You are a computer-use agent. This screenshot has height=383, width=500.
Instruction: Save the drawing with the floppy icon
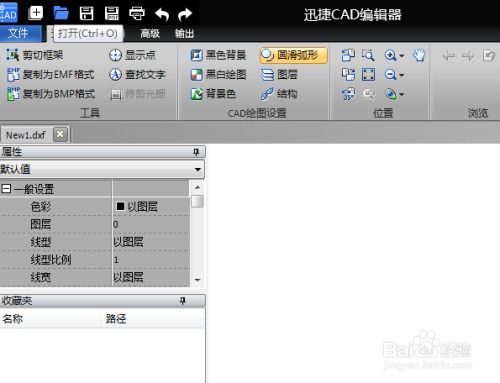click(x=86, y=14)
